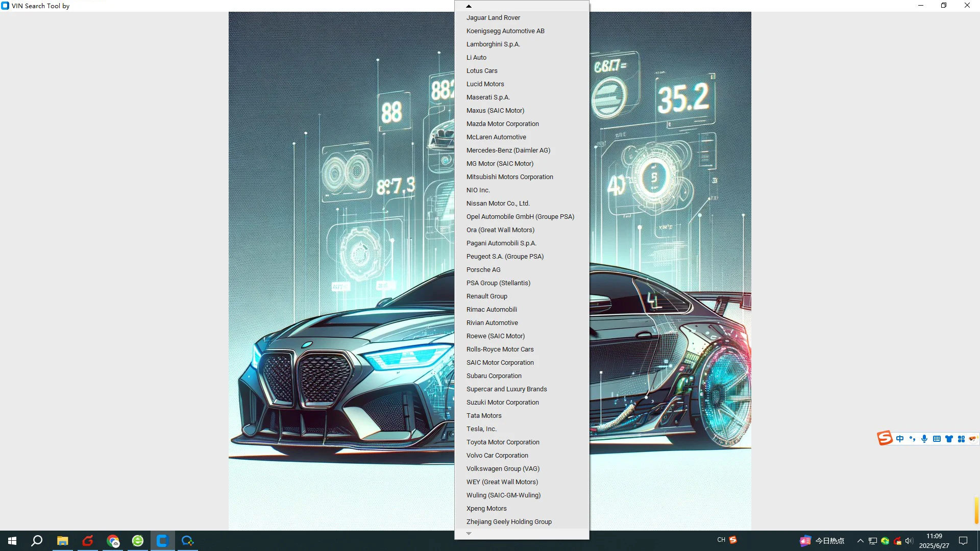
Task: Select Mercedes-Benz (Daimler AG)
Action: [x=522, y=151]
